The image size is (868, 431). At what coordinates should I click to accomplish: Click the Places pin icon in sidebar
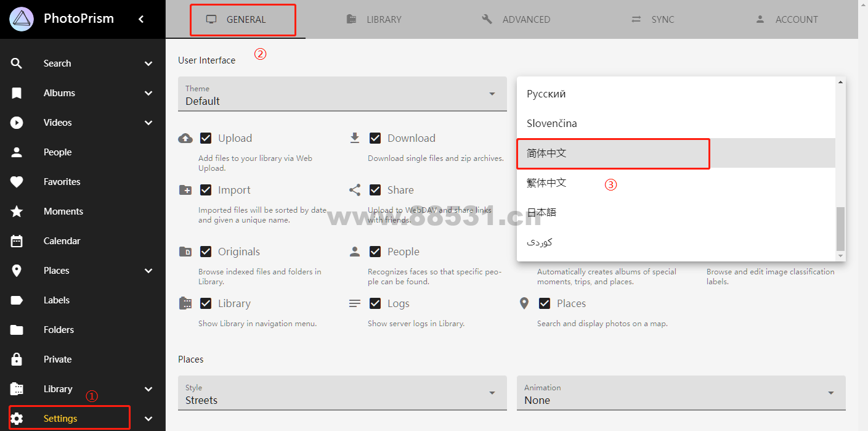(17, 271)
